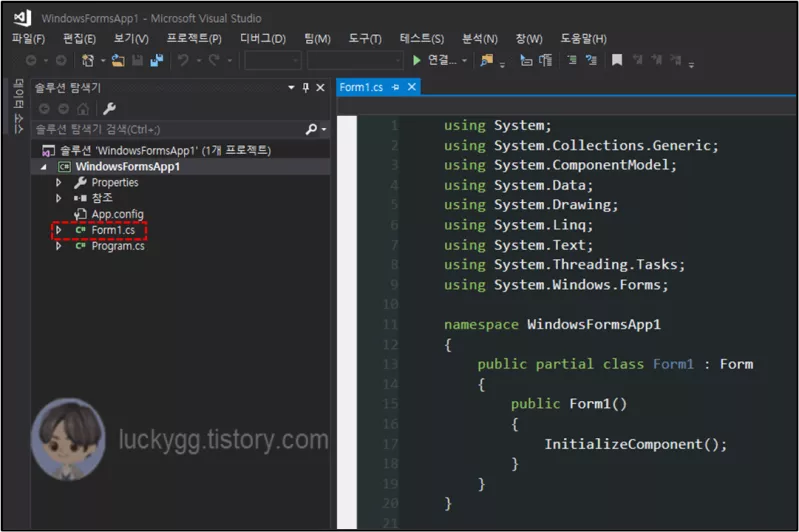This screenshot has width=799, height=532.
Task: Open the 데이터 소스 vertical side tab
Action: coord(18,106)
